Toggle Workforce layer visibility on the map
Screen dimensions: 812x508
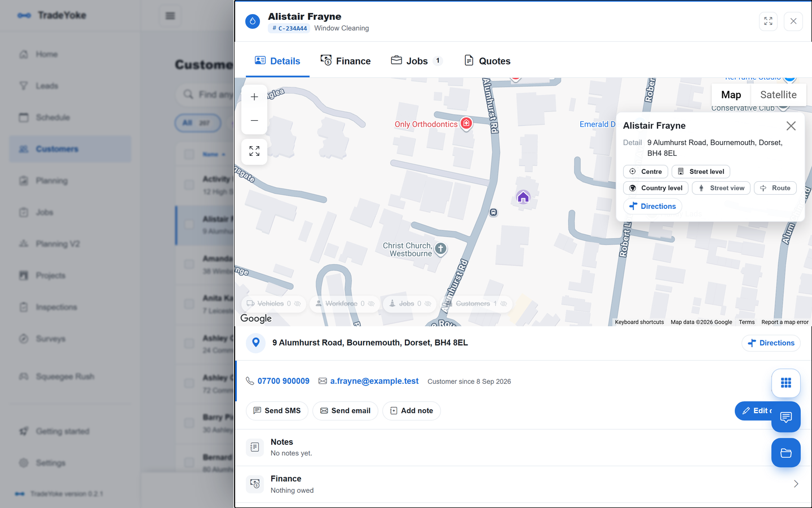[x=345, y=304]
